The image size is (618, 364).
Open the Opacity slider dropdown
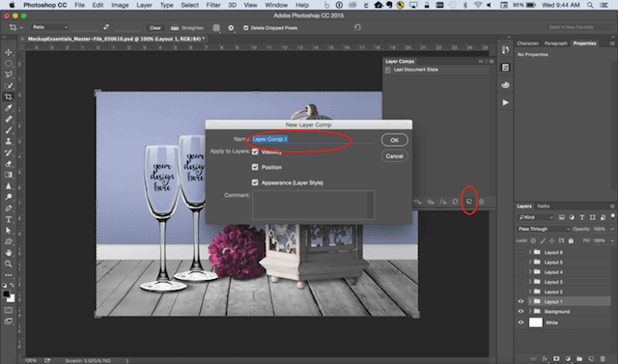click(x=612, y=229)
